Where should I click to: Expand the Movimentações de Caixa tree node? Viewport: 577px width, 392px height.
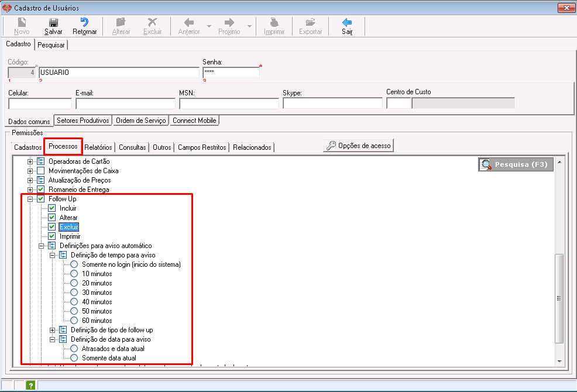point(30,171)
